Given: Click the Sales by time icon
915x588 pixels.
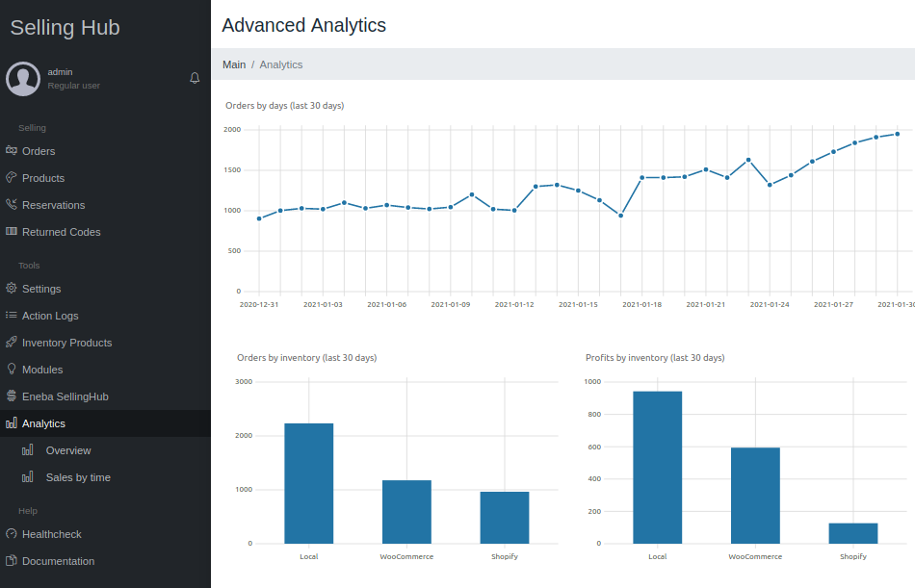Looking at the screenshot, I should 27,476.
